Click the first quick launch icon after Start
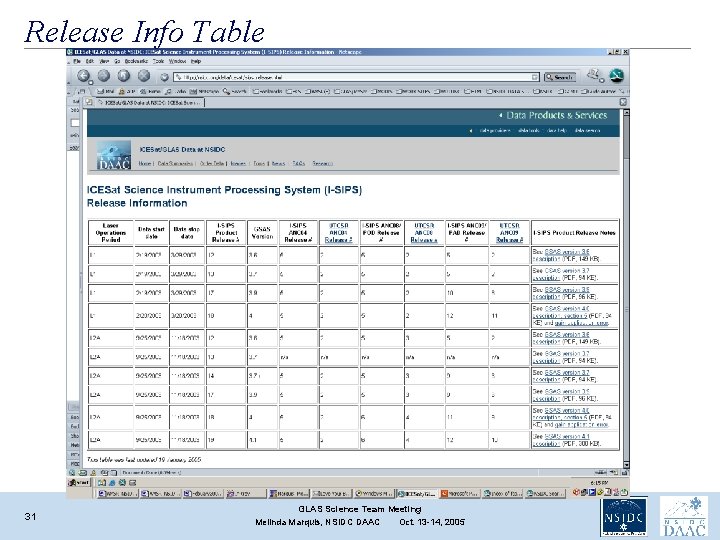 tap(101, 483)
